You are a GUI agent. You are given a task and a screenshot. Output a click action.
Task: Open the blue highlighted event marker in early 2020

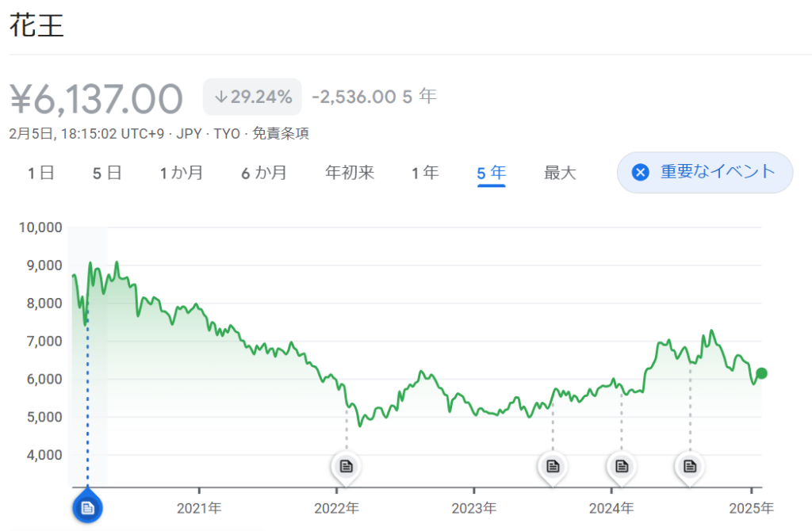pos(87,507)
